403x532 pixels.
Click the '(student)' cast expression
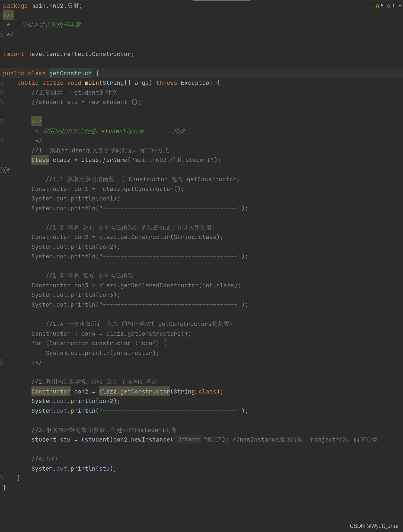pyautogui.click(x=97, y=439)
